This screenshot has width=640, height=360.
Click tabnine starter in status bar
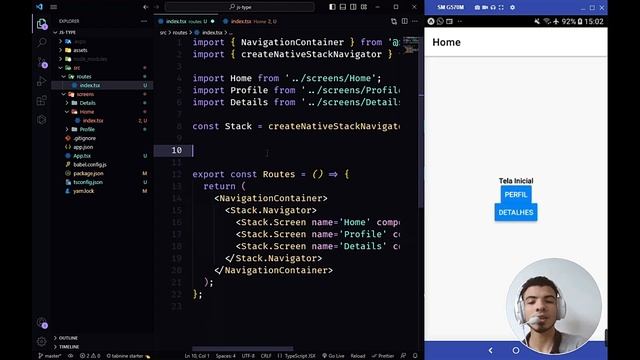[x=128, y=356]
